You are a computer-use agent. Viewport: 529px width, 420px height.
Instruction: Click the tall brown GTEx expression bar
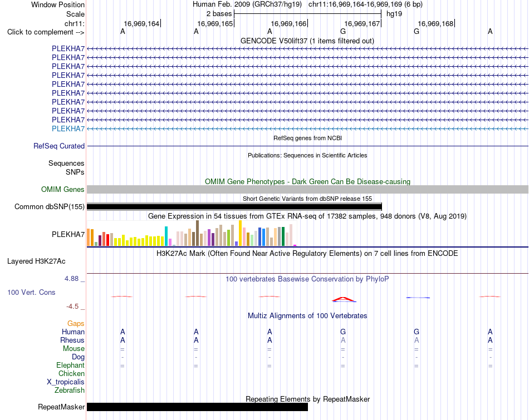pos(197,233)
